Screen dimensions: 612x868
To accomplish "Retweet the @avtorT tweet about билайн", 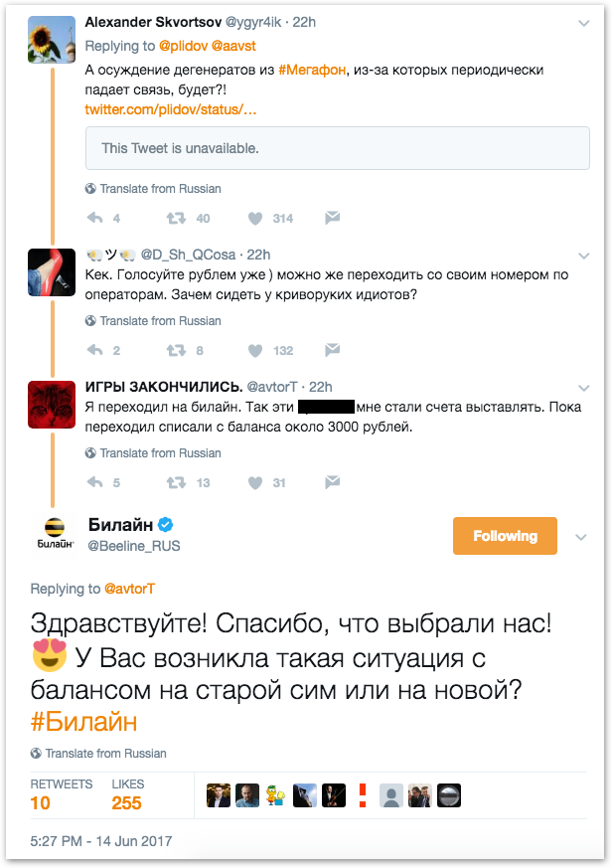I will coord(175,482).
